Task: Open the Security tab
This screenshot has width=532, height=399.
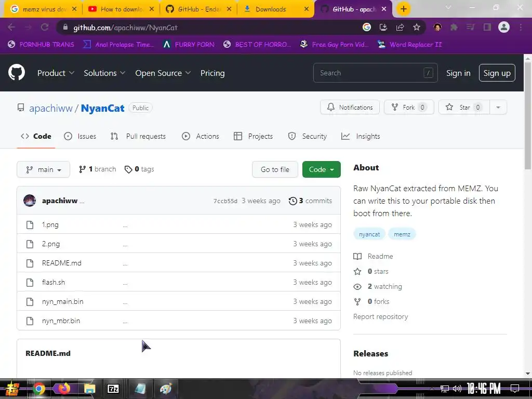Action: tap(308, 137)
